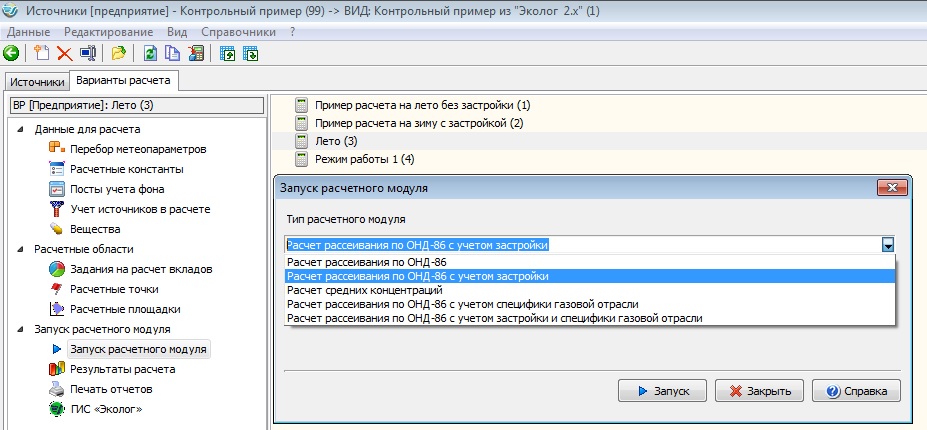Screen dimensions: 927x430
Task: Collapse the Данные для расчета tree group
Action: [21, 129]
